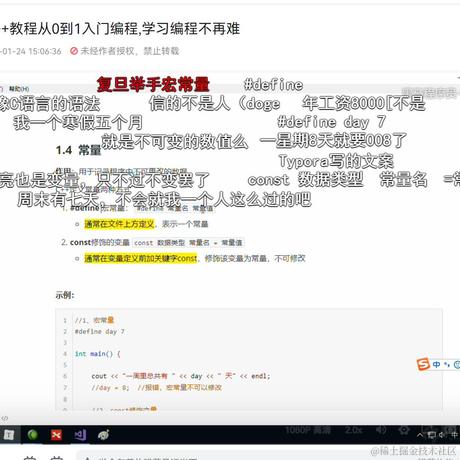460x460 pixels.
Task: Expand the system tray hidden icons chevron
Action: pyautogui.click(x=420, y=435)
